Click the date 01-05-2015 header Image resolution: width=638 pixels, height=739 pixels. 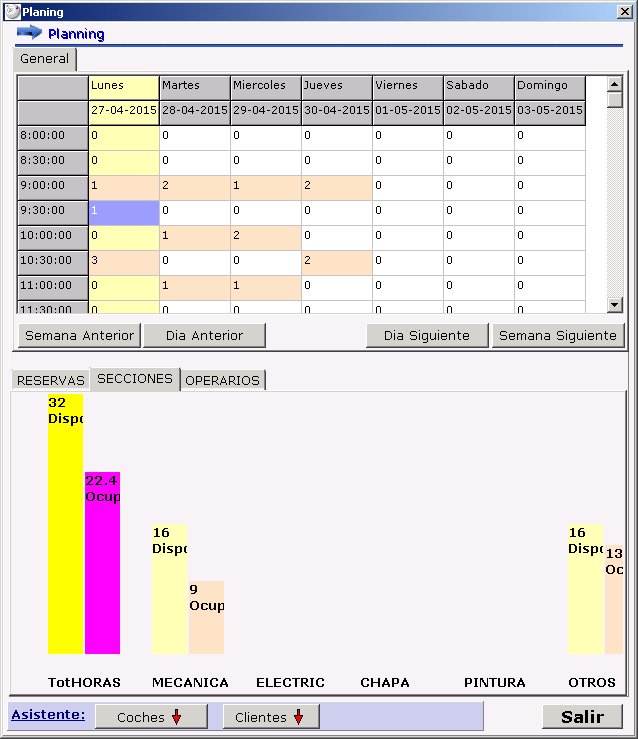coord(408,113)
